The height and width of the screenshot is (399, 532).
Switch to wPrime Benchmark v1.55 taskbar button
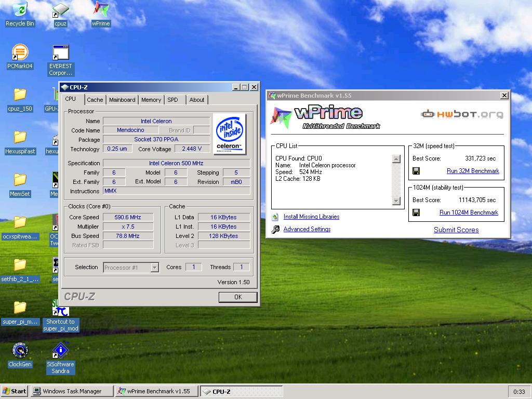point(157,391)
